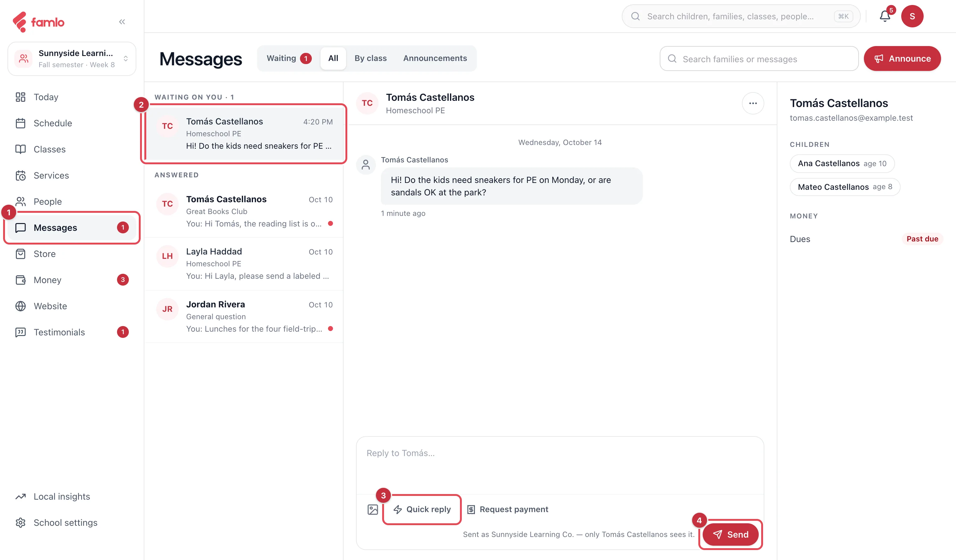Screen dimensions: 956x560
Task: Open the Money section
Action: click(72, 280)
